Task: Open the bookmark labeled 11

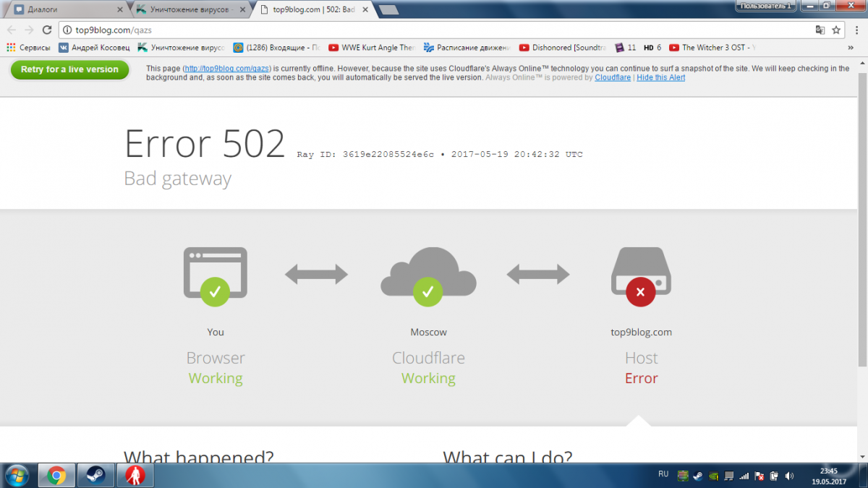Action: [625, 48]
